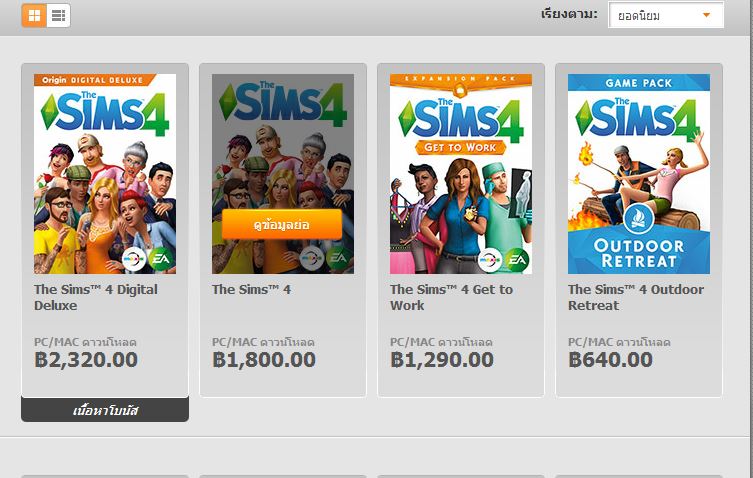Image resolution: width=753 pixels, height=478 pixels.
Task: Switch to grid view layout
Action: [34, 15]
